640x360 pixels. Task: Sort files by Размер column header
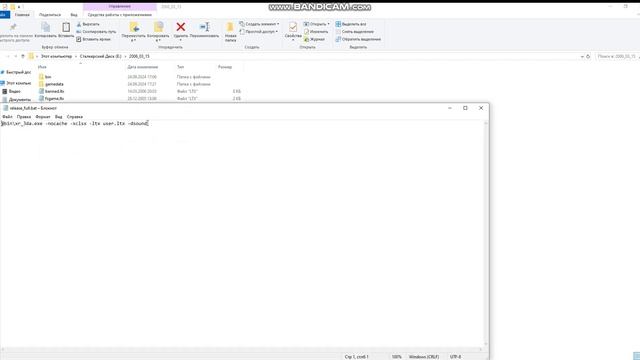point(225,67)
